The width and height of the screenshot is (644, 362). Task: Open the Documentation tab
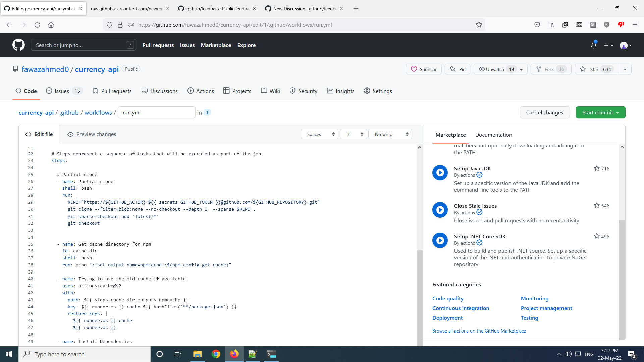pos(493,135)
